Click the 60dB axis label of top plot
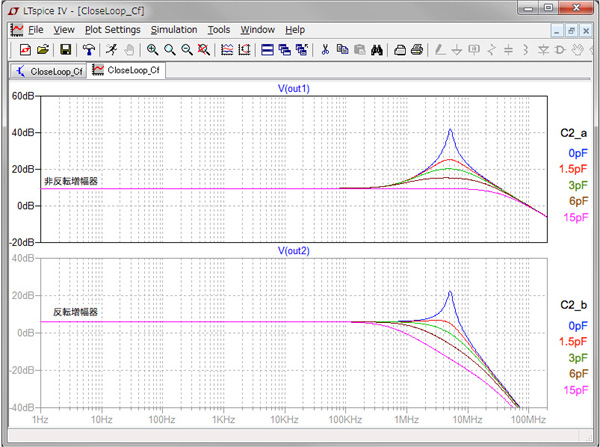The height and width of the screenshot is (447, 600). point(24,96)
